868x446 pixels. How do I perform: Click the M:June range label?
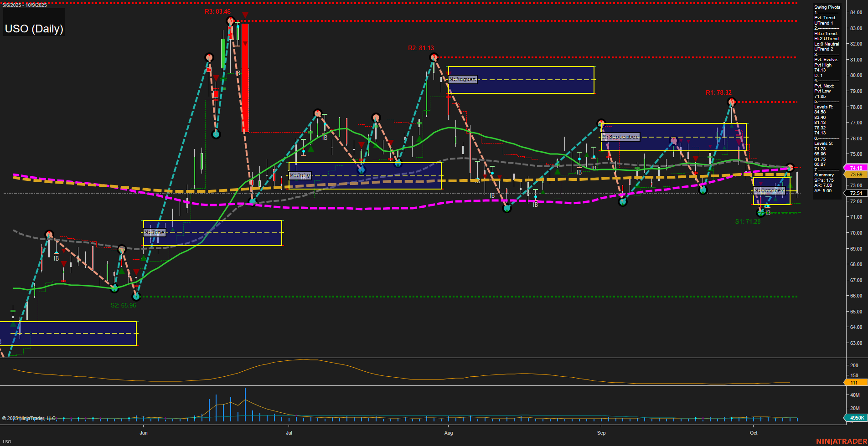click(x=154, y=232)
